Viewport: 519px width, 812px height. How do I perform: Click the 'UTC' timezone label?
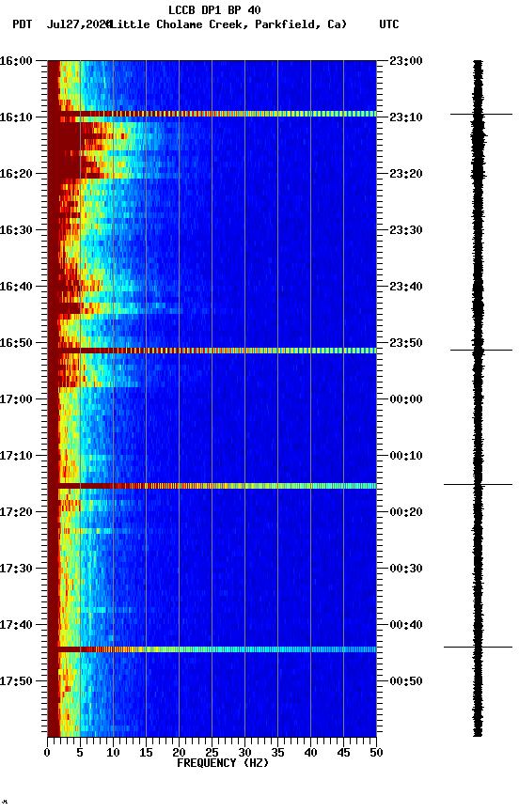coord(389,24)
